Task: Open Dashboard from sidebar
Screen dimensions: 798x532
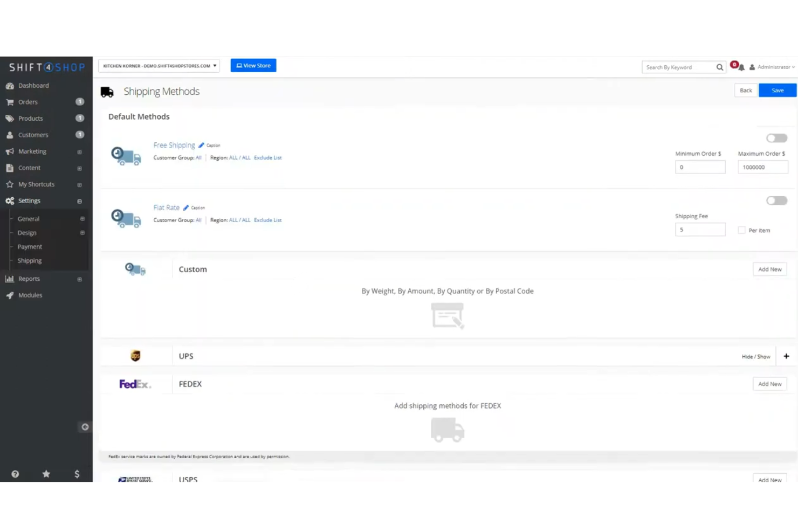Action: click(33, 86)
